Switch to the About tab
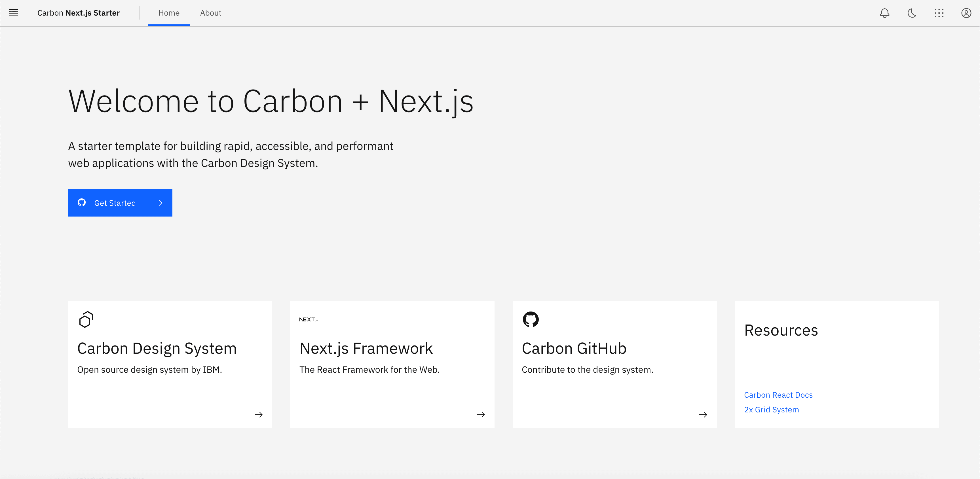980x479 pixels. (x=211, y=13)
